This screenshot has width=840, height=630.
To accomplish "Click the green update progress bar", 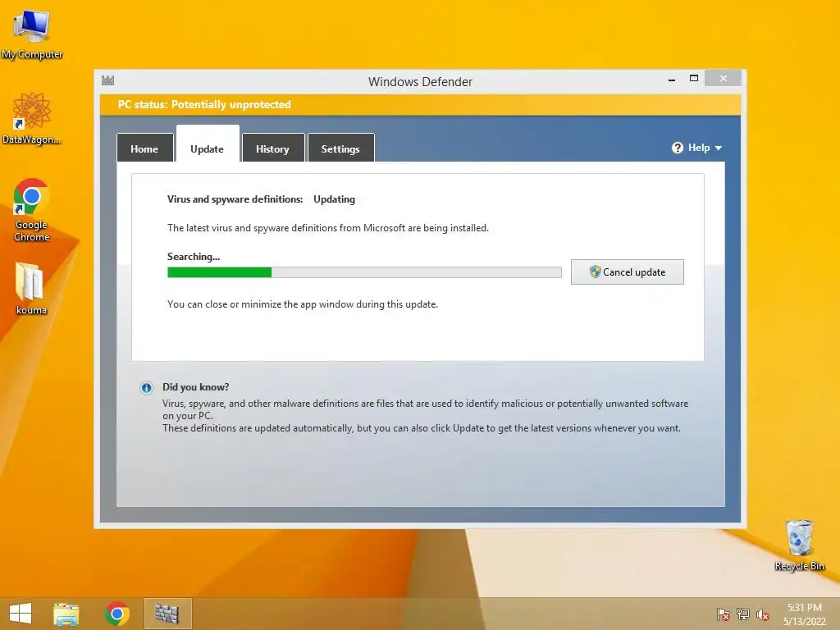I will pyautogui.click(x=364, y=272).
